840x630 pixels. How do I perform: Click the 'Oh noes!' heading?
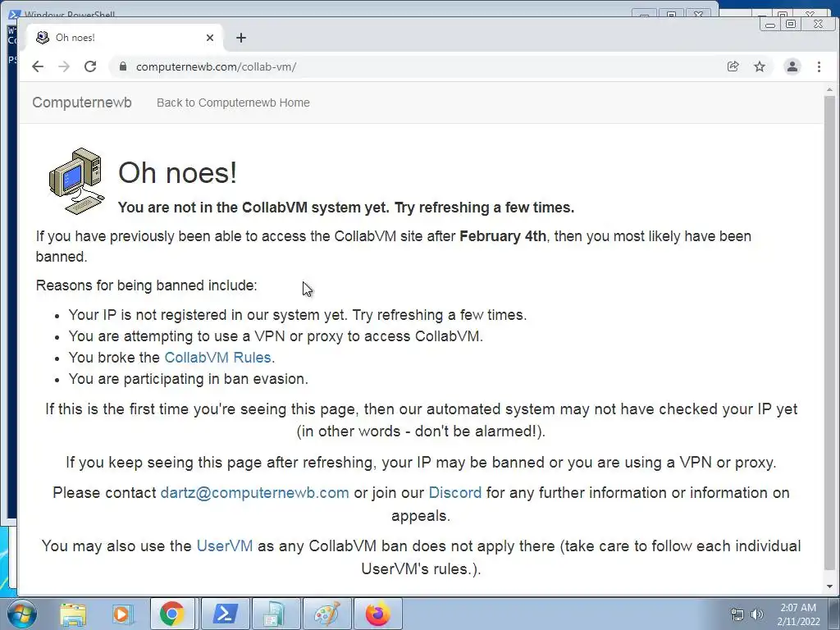(177, 172)
